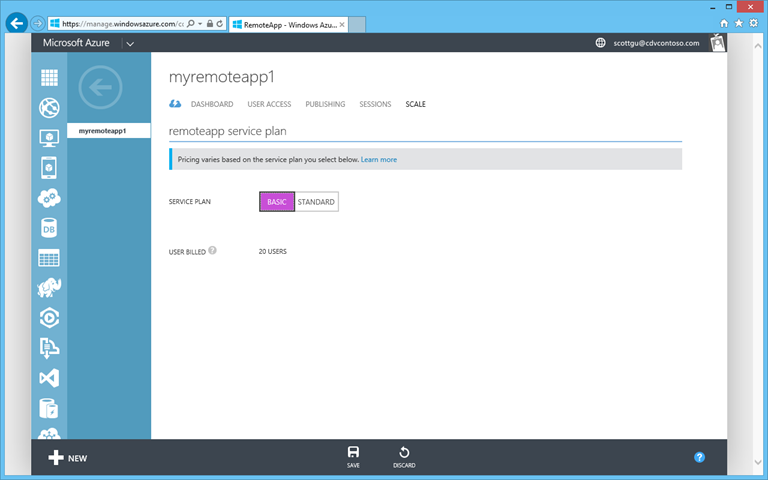
Task: Open Visual Studio Online icon in sidebar
Action: pyautogui.click(x=49, y=378)
